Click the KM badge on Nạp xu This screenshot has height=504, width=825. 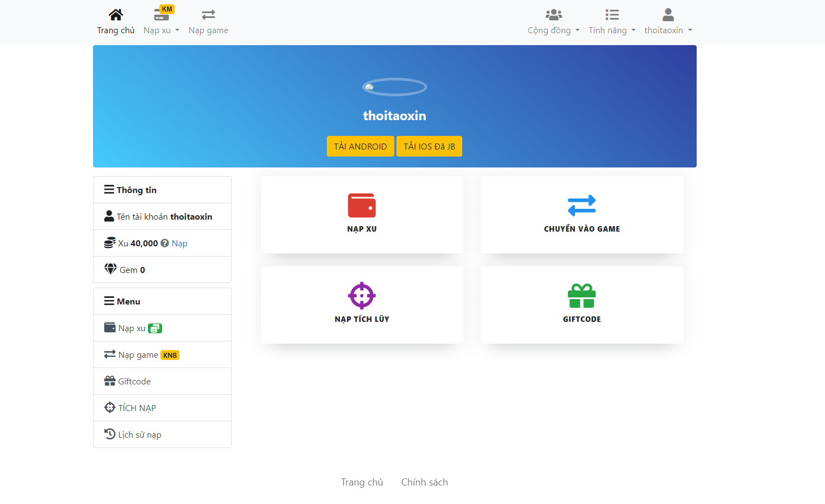(x=167, y=9)
